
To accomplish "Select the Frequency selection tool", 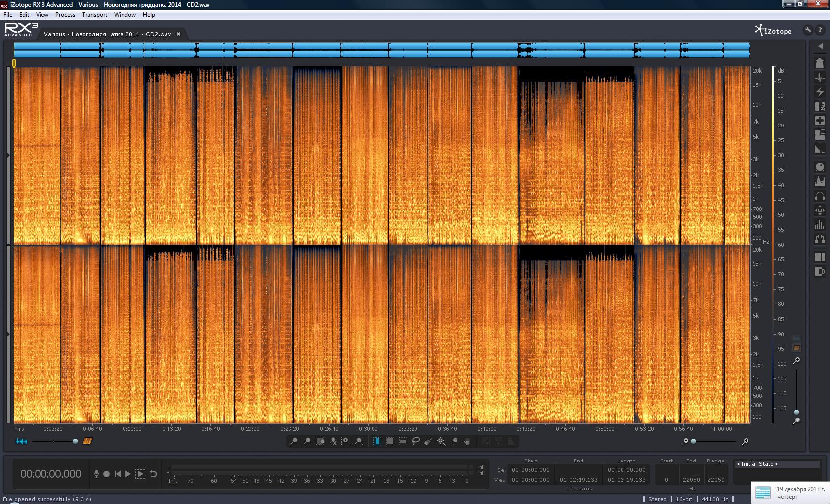I will point(403,441).
